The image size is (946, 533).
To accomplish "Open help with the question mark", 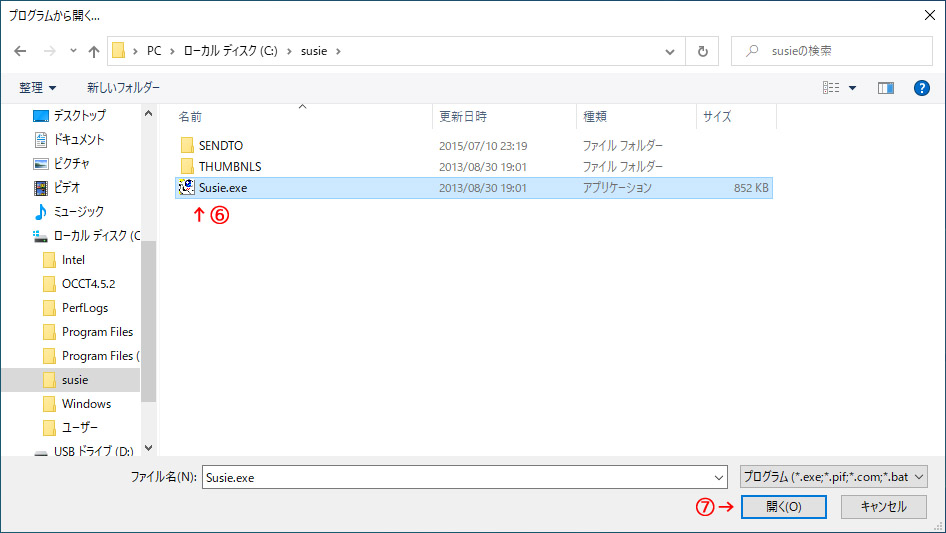I will (x=921, y=88).
